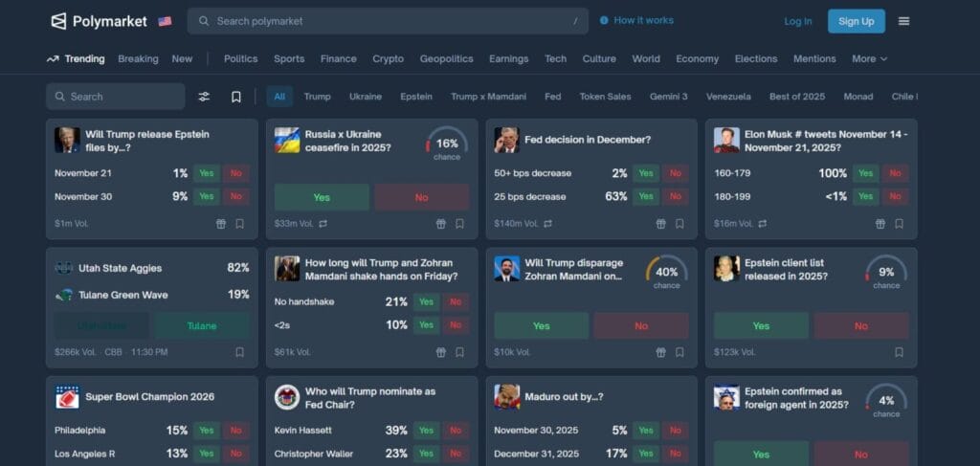
Task: Click the bookmarks filter icon
Action: (x=236, y=97)
